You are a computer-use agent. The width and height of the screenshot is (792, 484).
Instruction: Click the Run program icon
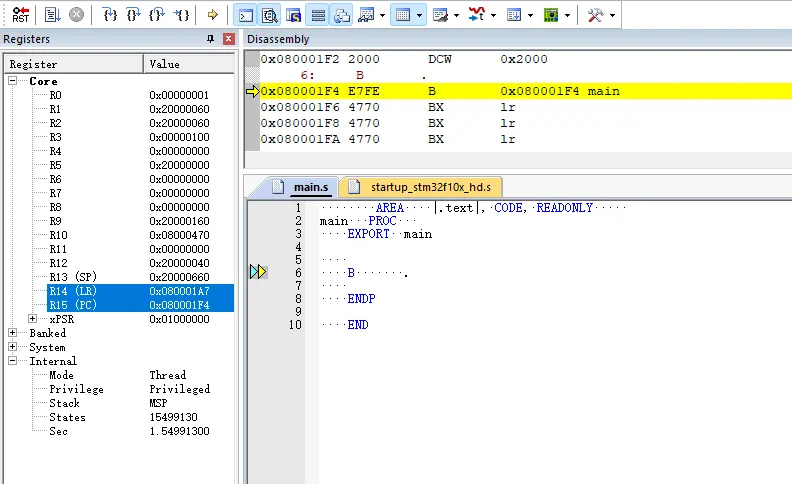[53, 15]
